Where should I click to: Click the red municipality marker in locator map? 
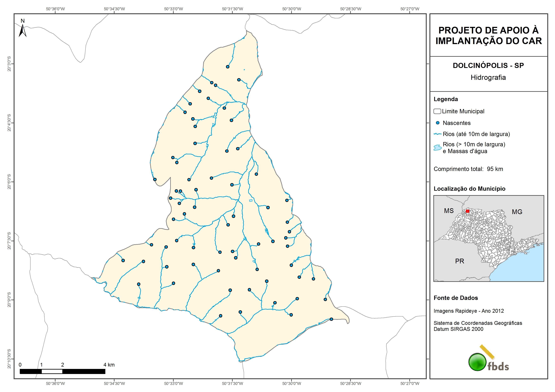(468, 211)
